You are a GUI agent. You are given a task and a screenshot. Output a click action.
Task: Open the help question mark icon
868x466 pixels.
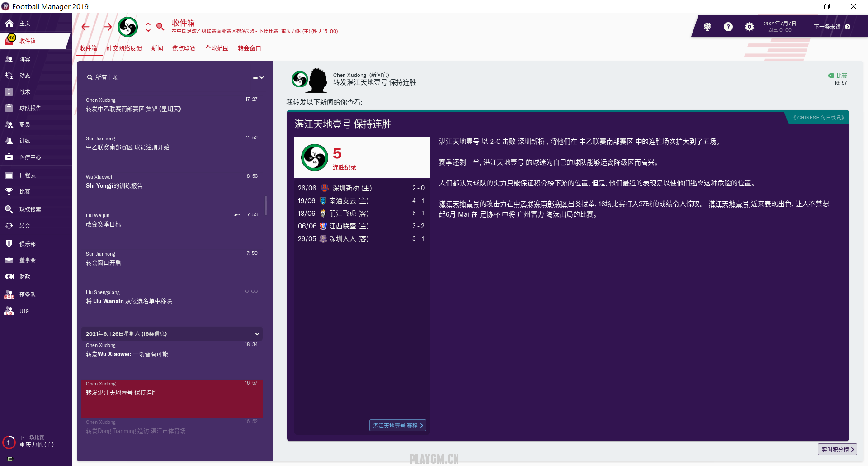(728, 27)
